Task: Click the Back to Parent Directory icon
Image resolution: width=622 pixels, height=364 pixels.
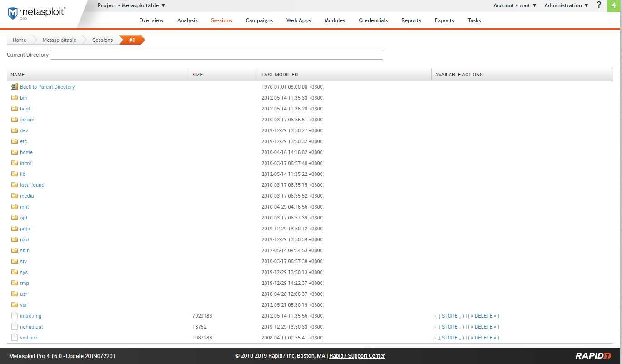Action: (x=15, y=87)
